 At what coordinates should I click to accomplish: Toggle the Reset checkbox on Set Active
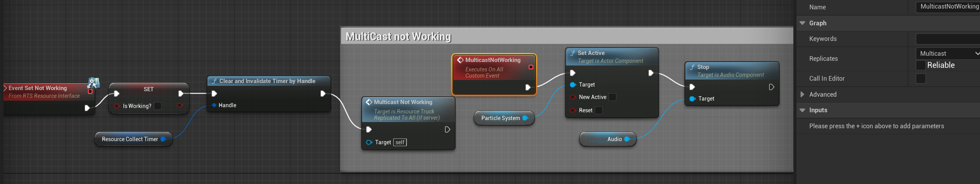pyautogui.click(x=599, y=110)
